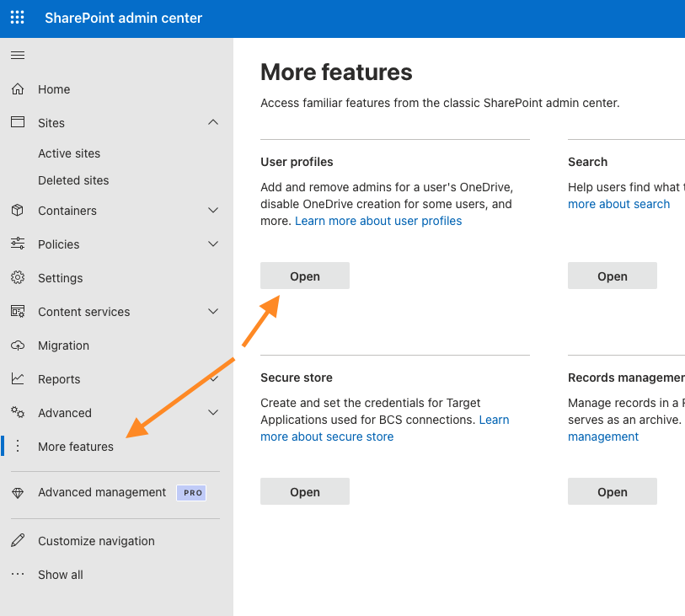
Task: Follow the 'Learn more about secure store' link
Action: (x=327, y=437)
